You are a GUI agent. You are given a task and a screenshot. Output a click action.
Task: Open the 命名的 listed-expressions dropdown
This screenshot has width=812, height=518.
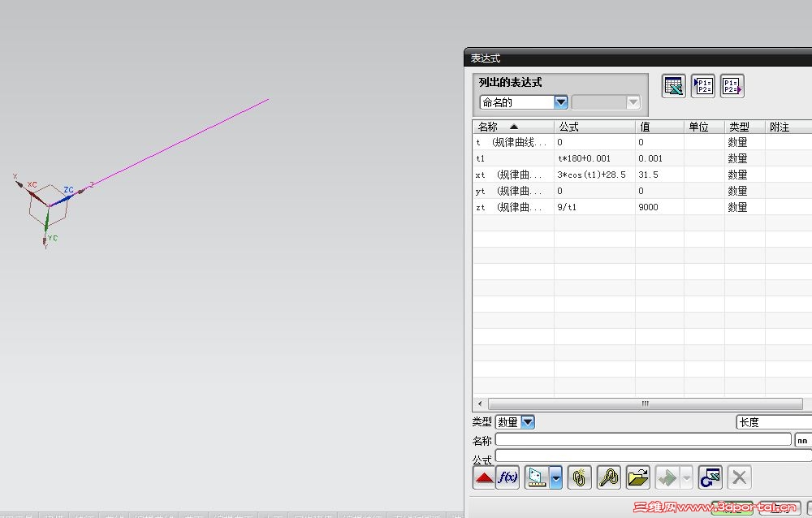click(x=561, y=102)
